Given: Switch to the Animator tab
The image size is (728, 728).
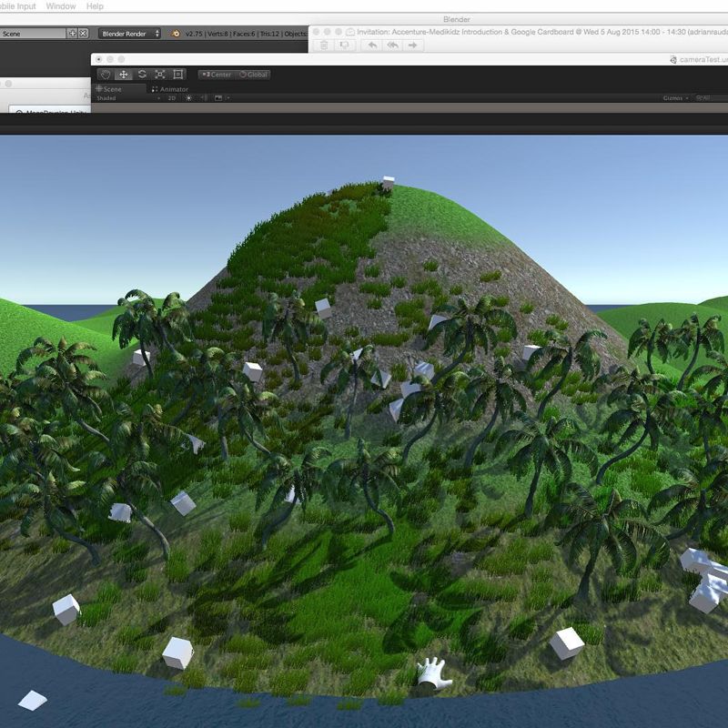Looking at the screenshot, I should (x=170, y=89).
